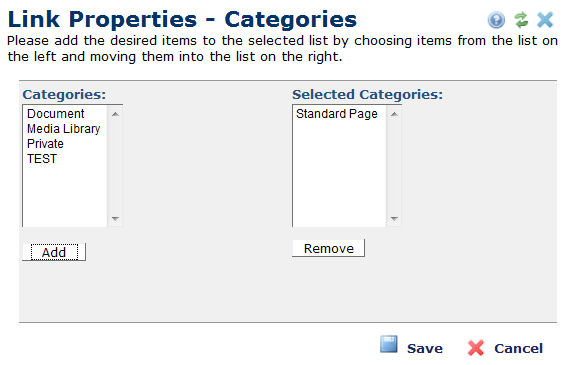This screenshot has width=570, height=365.
Task: Select Media Library category
Action: (65, 129)
